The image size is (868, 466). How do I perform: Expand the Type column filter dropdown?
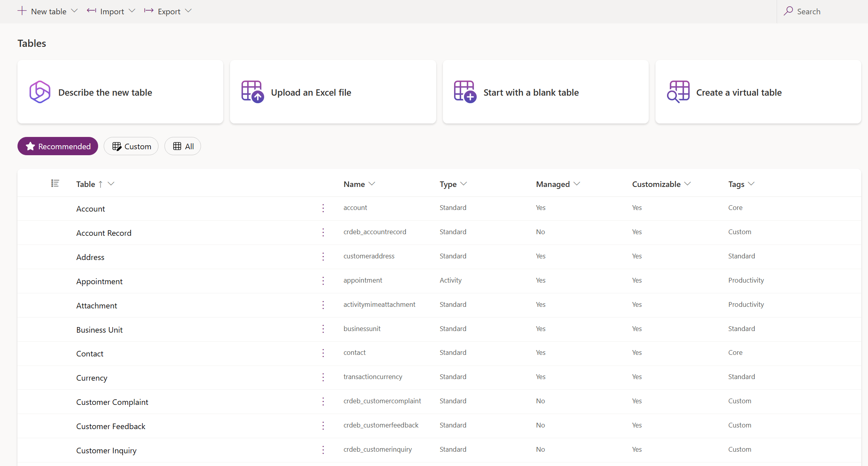tap(464, 184)
